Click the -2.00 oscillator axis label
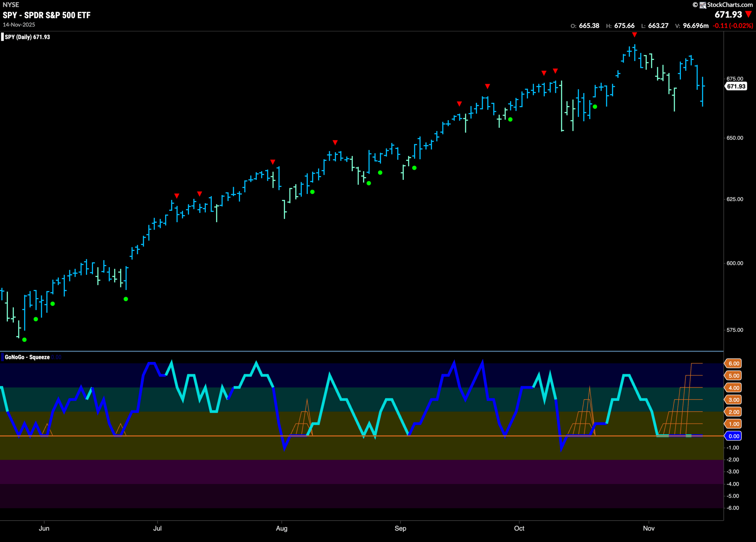756x542 pixels. click(733, 460)
